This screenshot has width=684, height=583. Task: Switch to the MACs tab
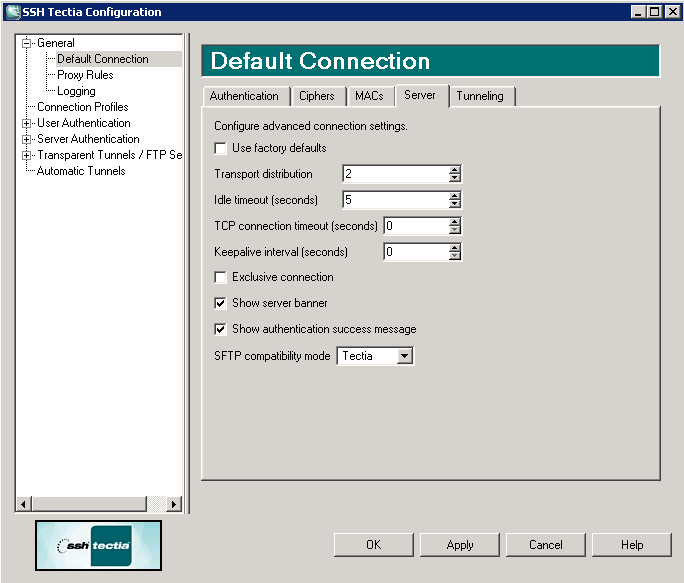click(369, 96)
